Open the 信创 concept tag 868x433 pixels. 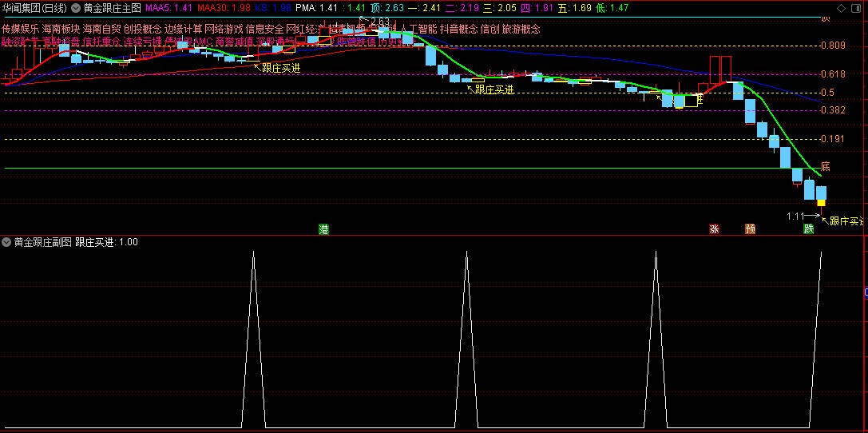490,30
